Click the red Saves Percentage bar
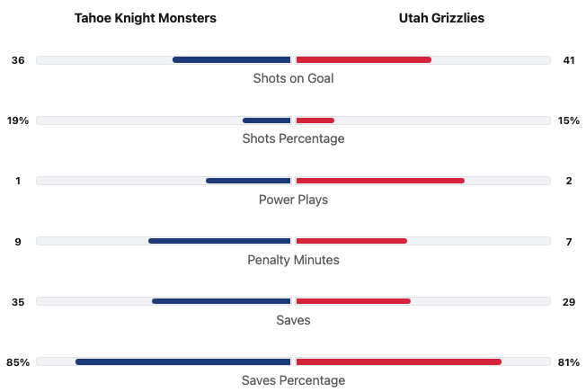This screenshot has height=392, width=586. coord(398,361)
